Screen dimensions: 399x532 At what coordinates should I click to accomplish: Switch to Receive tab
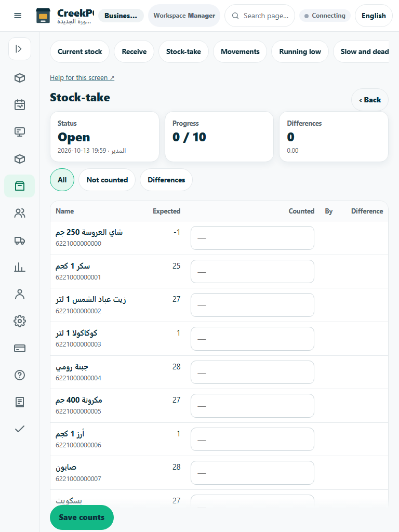tap(134, 51)
